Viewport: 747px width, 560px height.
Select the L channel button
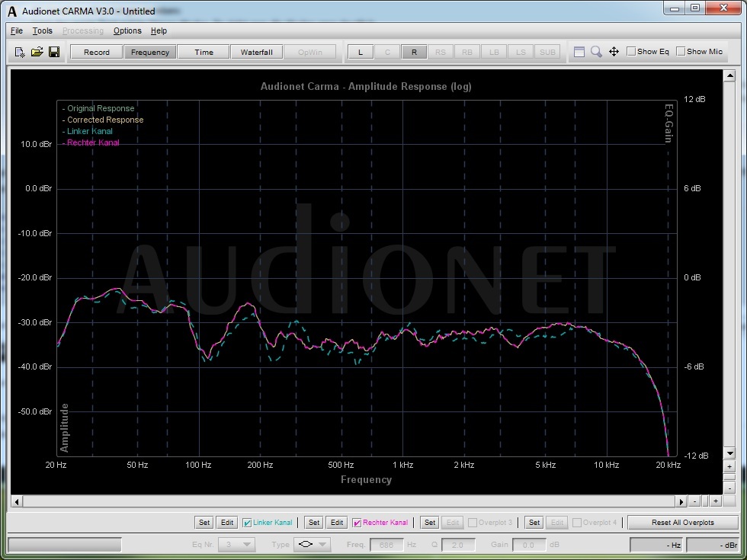(361, 52)
